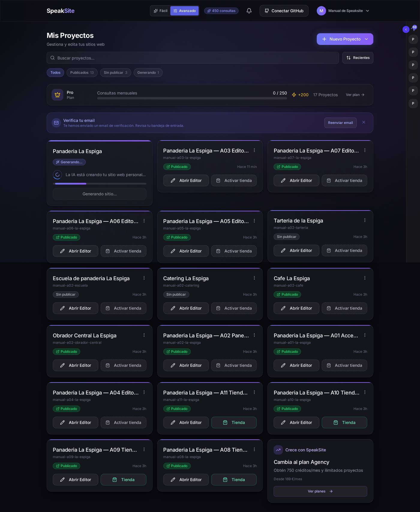Open the Recientes sort dropdown
The image size is (420, 512).
[358, 58]
